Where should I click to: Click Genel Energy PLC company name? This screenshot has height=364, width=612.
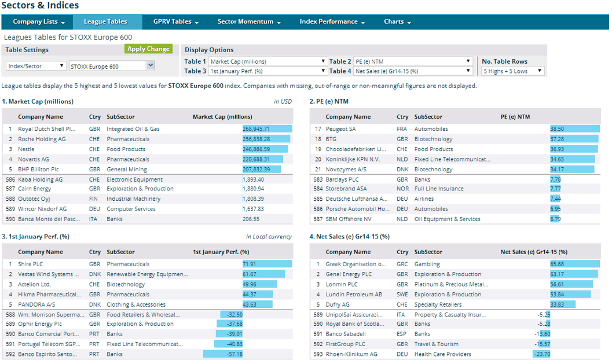pyautogui.click(x=349, y=274)
